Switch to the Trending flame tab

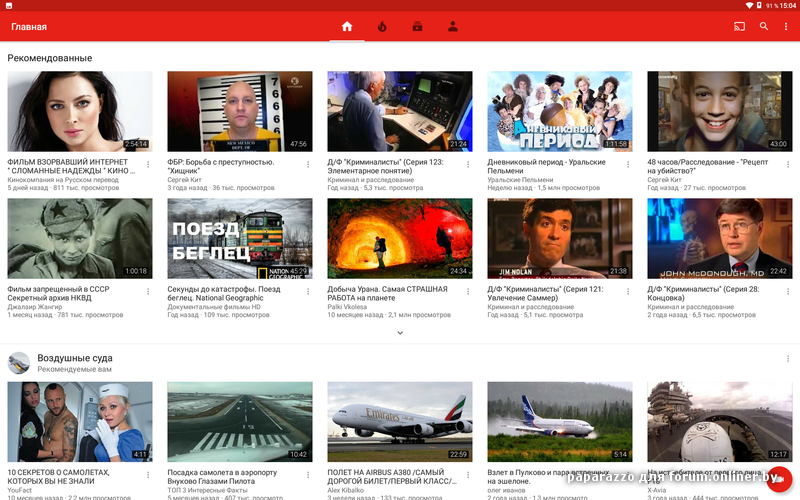pos(382,26)
